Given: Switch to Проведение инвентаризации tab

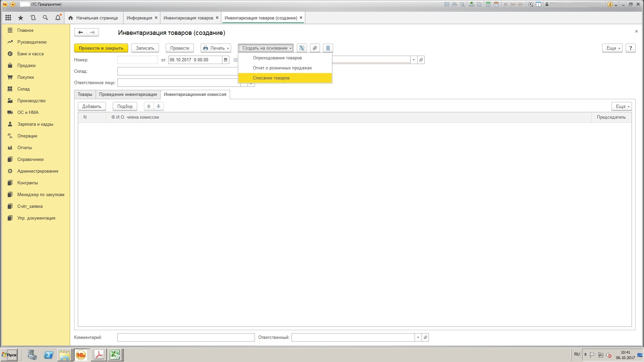Looking at the screenshot, I should tap(128, 95).
